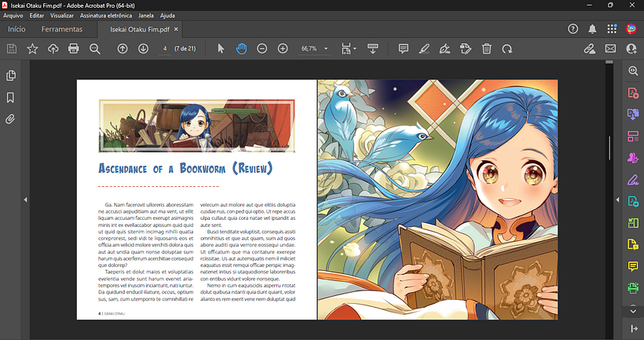Image resolution: width=644 pixels, height=340 pixels.
Task: Open the yellow Comment tool in right pane
Action: (x=633, y=266)
